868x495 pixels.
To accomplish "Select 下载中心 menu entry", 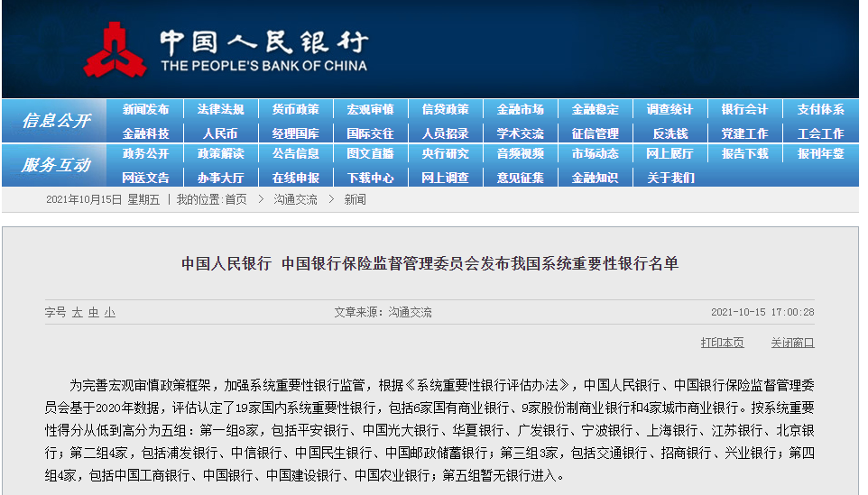I will tap(370, 178).
